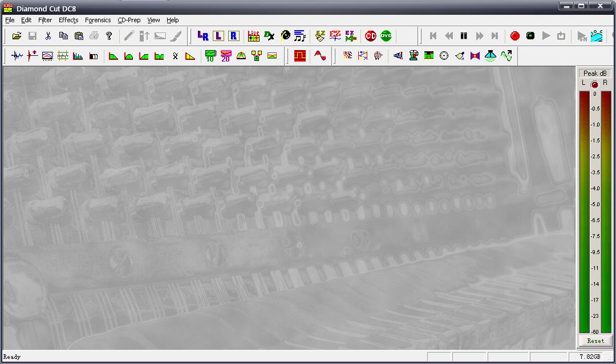Open the Filter menu
The width and height of the screenshot is (616, 364).
(45, 20)
